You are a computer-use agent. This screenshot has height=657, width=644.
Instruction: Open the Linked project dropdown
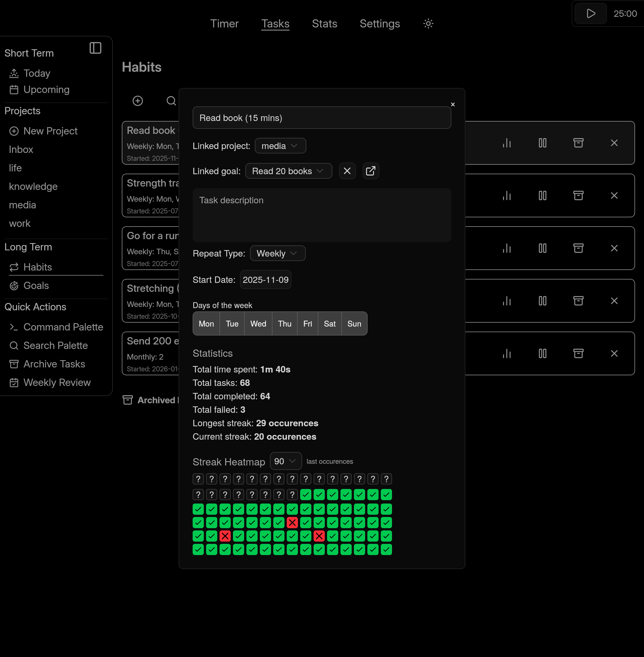click(280, 145)
